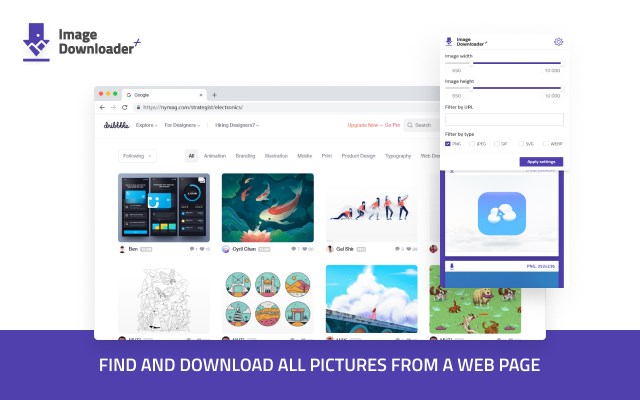The image size is (640, 400).
Task: Click the Dribbble Search field
Action: click(x=423, y=125)
